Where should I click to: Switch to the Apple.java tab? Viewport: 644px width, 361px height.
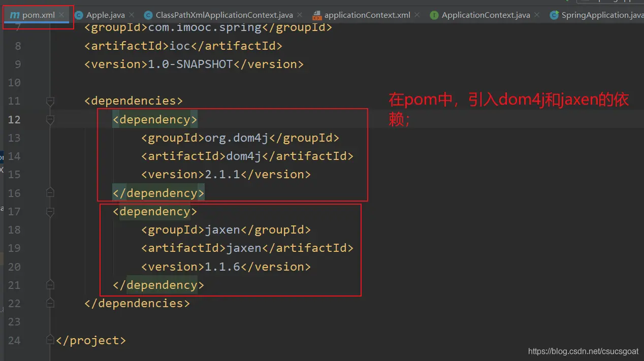pyautogui.click(x=105, y=15)
